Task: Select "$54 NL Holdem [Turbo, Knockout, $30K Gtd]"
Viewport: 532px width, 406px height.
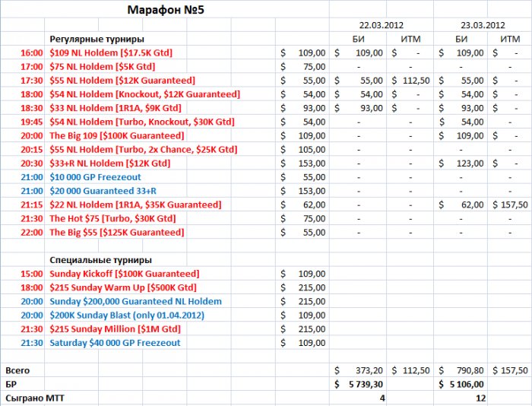Action: [142, 122]
